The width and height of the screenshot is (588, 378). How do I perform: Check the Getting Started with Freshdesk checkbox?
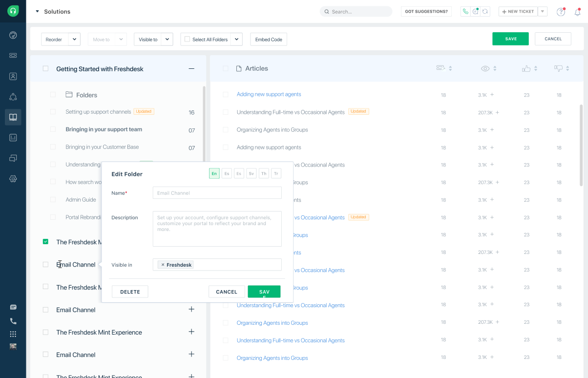[x=45, y=69]
